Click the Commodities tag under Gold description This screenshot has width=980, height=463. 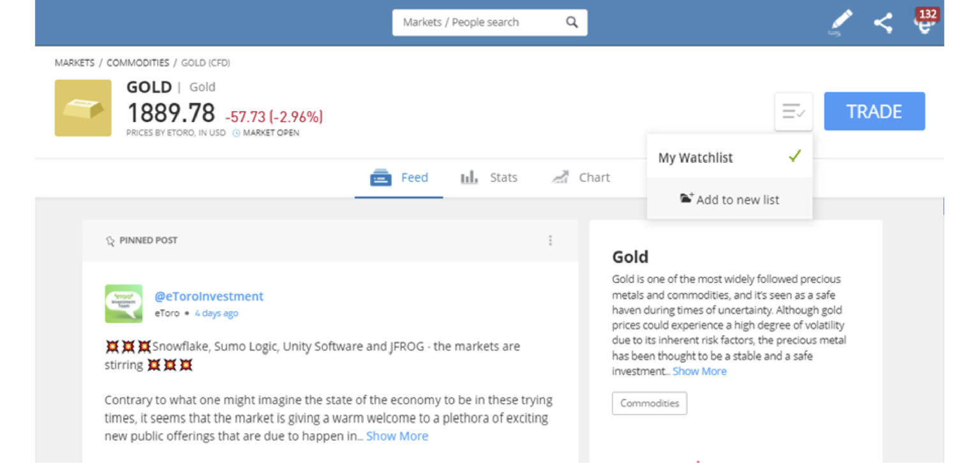[x=649, y=403]
